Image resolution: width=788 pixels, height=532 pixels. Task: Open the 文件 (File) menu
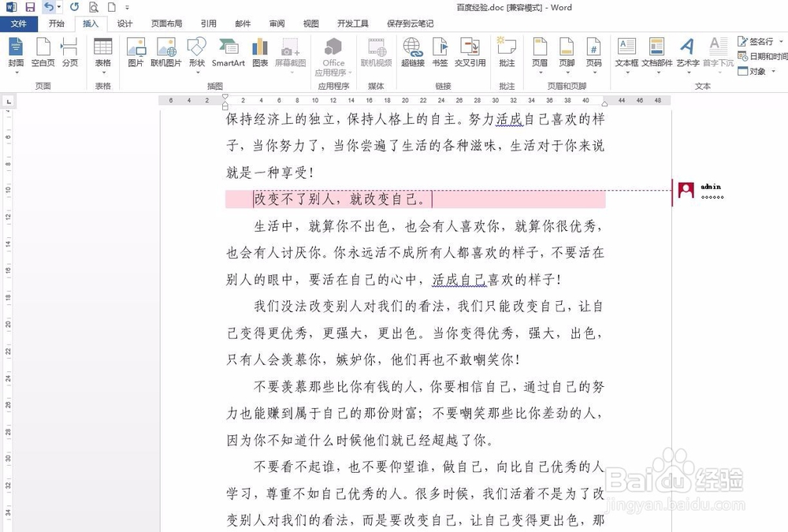(19, 23)
